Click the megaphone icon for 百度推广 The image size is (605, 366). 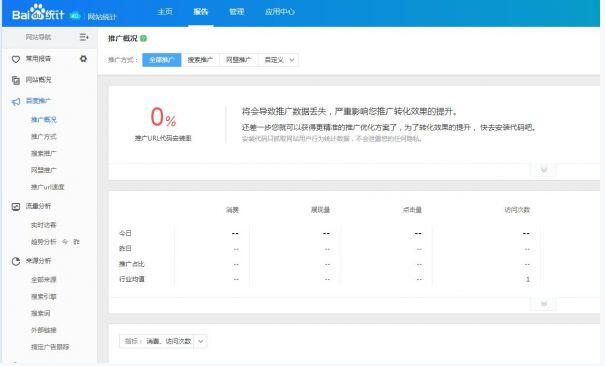point(16,101)
